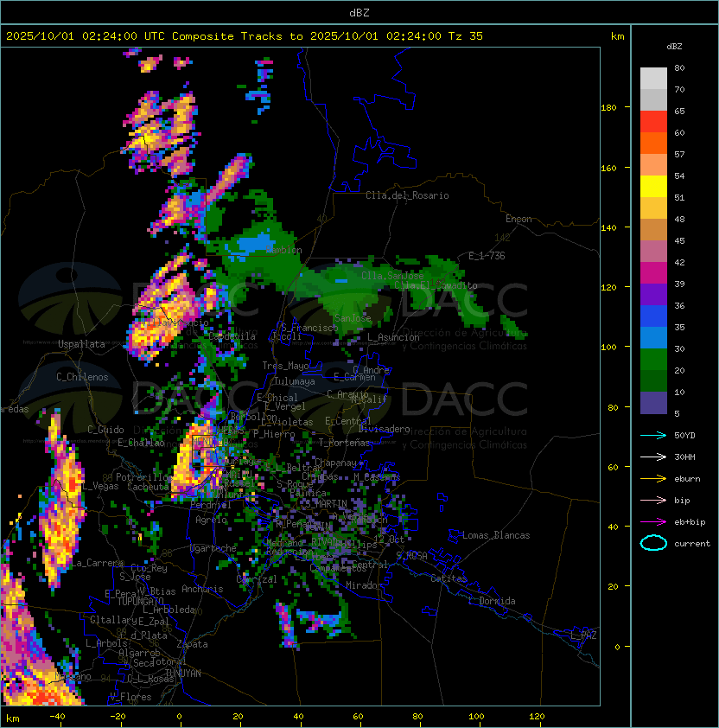This screenshot has height=728, width=719.
Task: Click the TUPUNGATO place label
Action: coord(140,602)
